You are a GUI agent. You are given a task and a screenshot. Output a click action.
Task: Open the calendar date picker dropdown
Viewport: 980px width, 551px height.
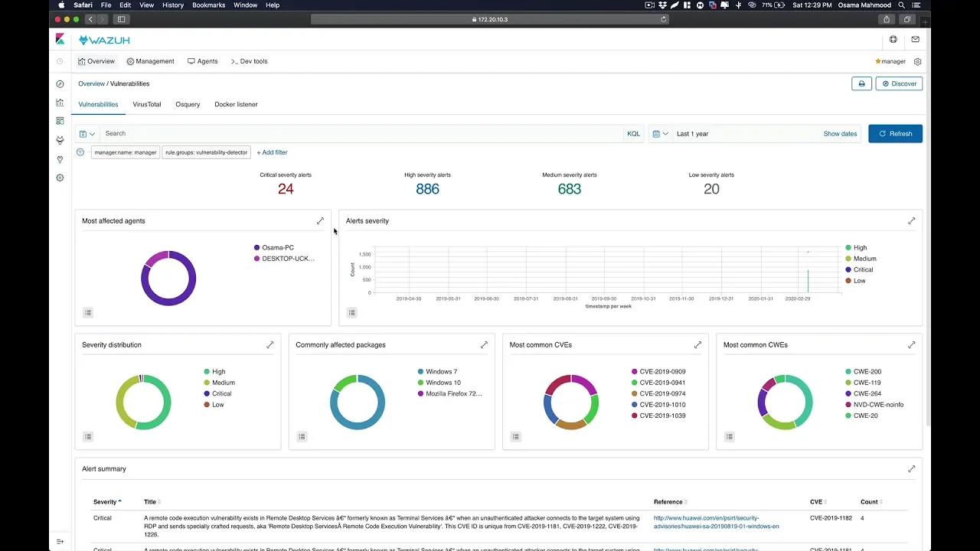pos(659,133)
